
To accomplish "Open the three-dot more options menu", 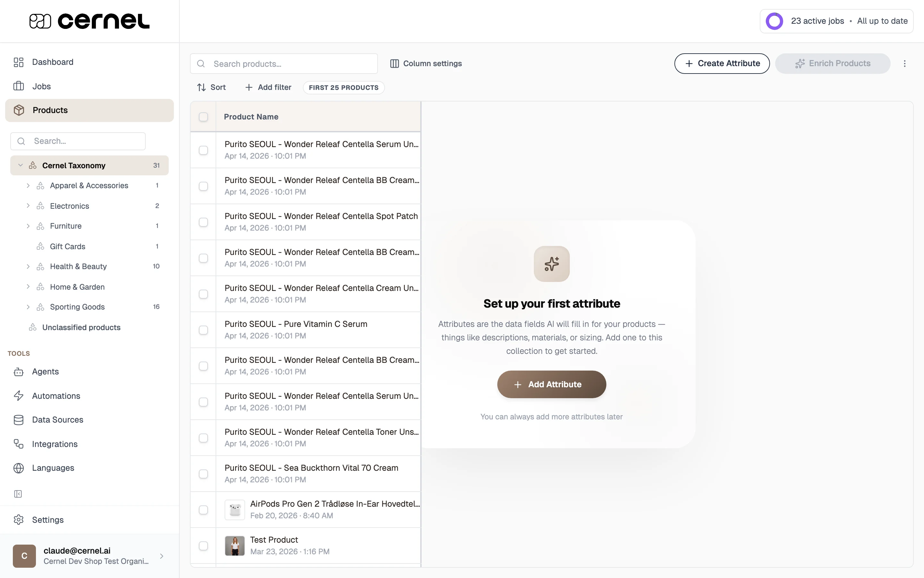I will pos(904,64).
